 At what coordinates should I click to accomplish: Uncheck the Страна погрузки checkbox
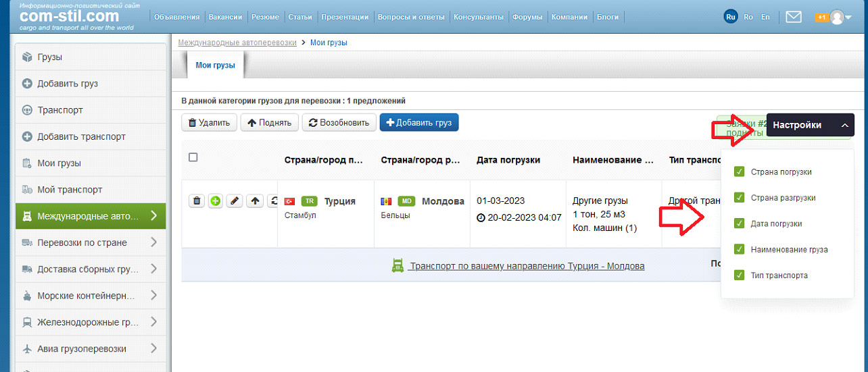739,172
